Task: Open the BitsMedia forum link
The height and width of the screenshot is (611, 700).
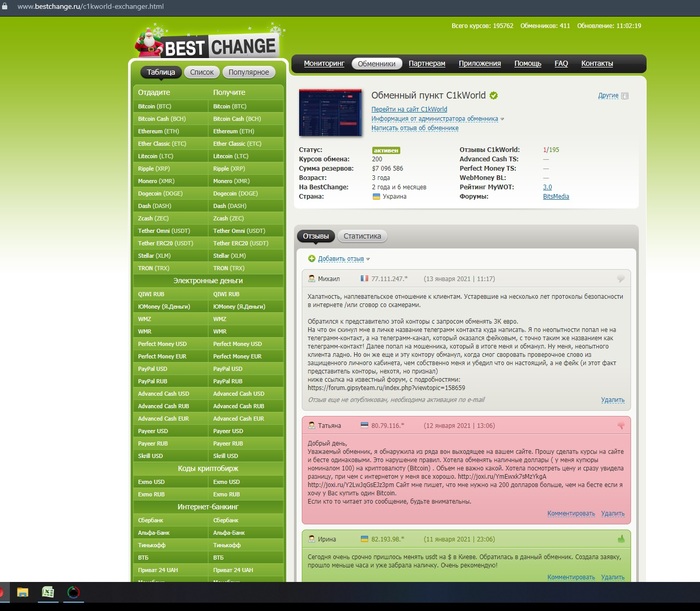Action: pos(556,196)
